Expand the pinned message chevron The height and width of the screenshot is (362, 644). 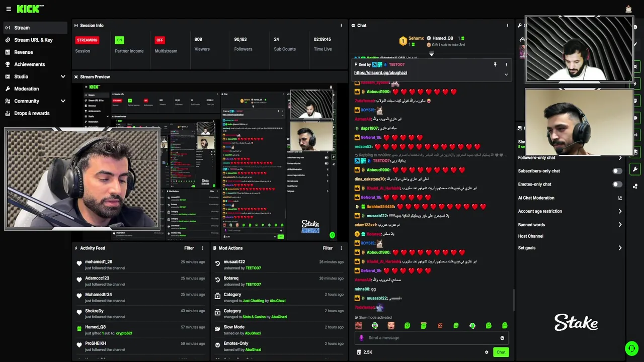coord(506,74)
